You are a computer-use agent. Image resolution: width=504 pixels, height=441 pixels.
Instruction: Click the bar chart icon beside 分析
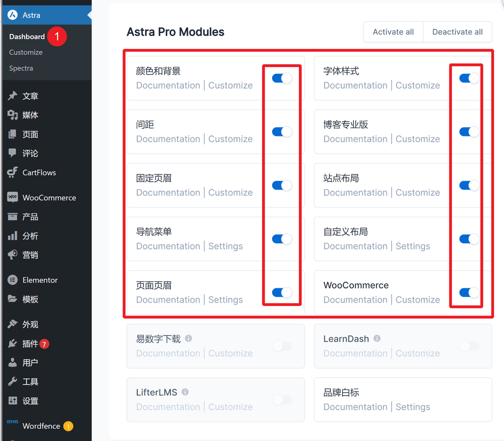12,236
